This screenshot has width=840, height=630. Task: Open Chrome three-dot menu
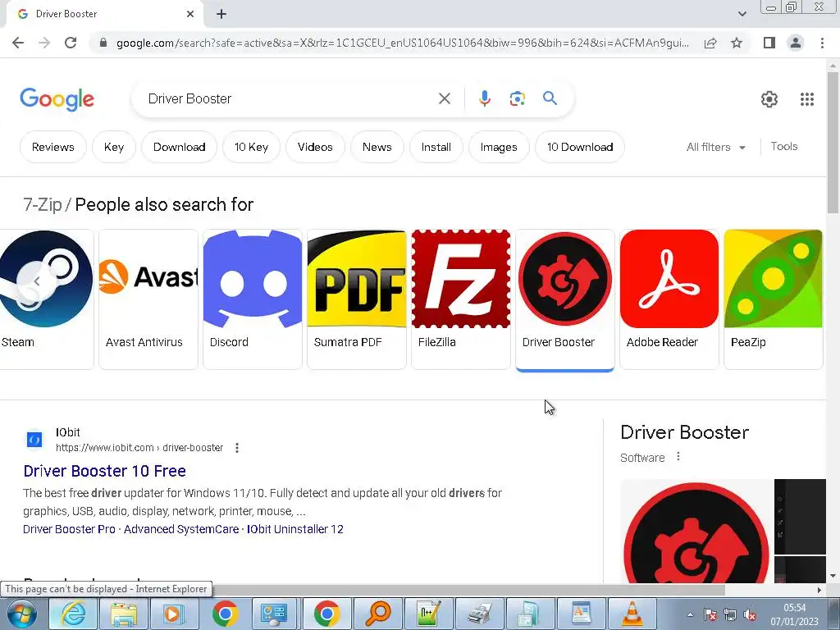tap(822, 43)
